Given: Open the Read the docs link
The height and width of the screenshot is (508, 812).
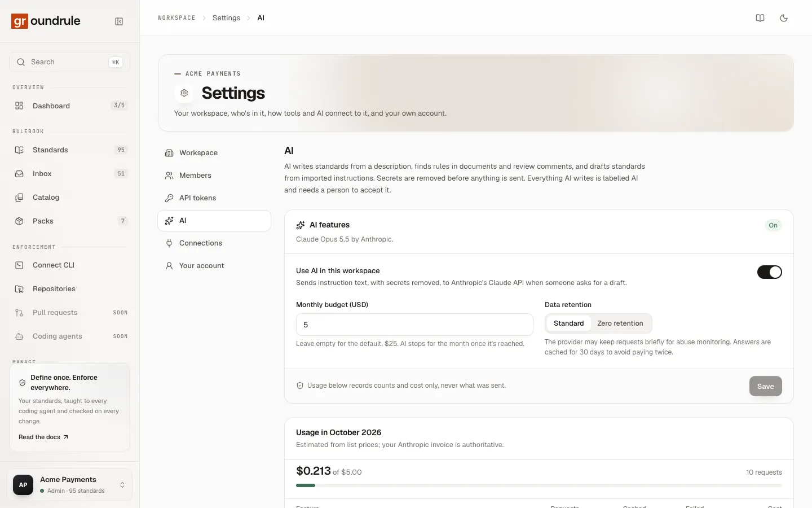Looking at the screenshot, I should [43, 437].
